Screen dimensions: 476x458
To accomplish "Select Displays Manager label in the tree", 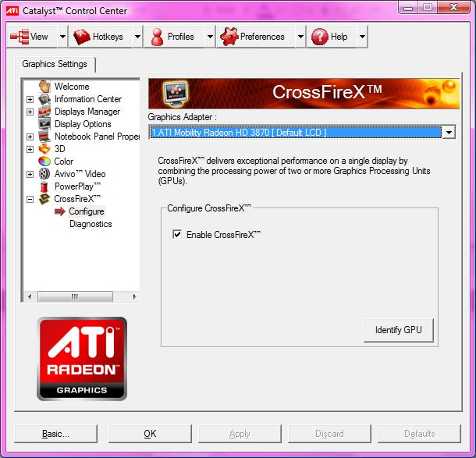I will [87, 112].
